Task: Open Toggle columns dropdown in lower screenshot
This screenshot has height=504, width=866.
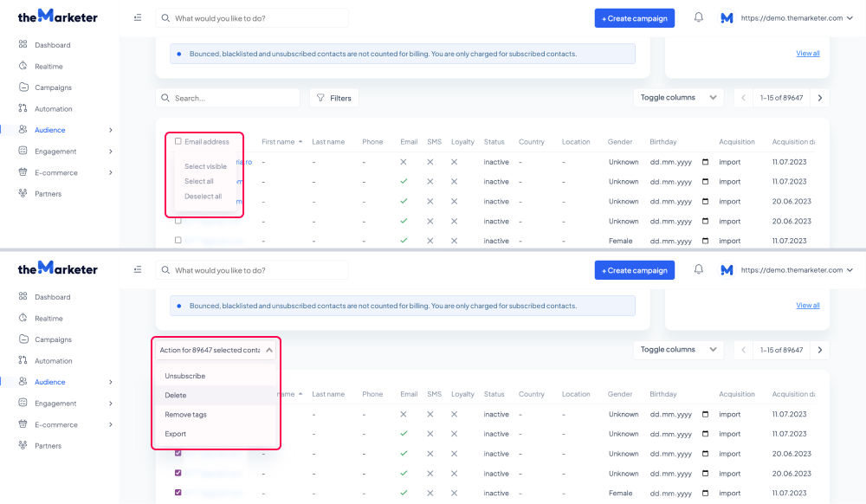Action: pos(678,350)
